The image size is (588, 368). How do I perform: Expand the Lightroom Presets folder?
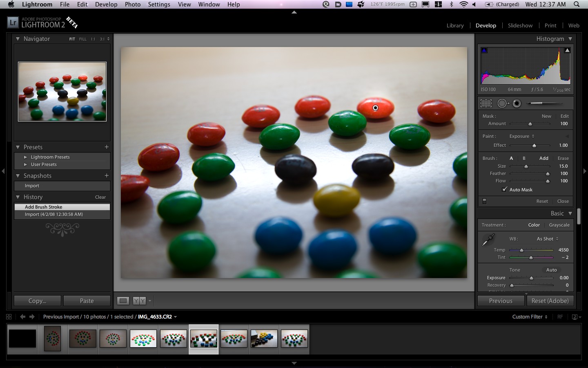[x=26, y=157]
